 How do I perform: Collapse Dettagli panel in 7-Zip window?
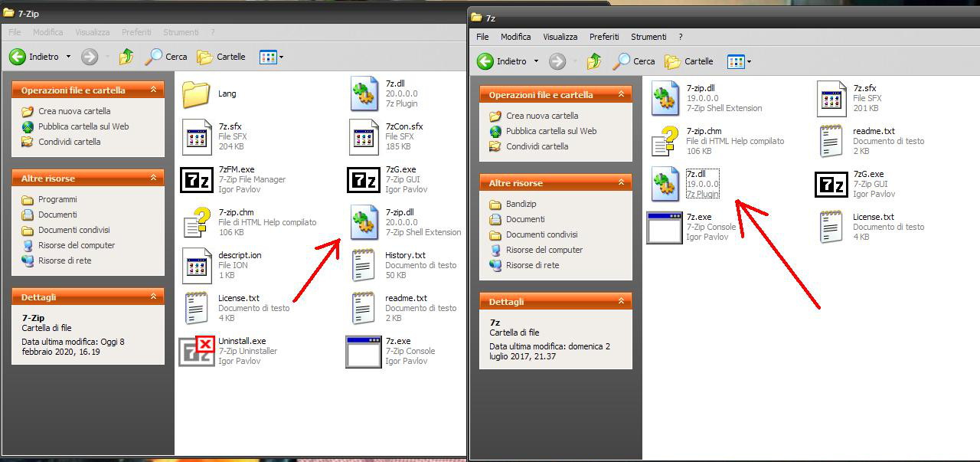[153, 297]
